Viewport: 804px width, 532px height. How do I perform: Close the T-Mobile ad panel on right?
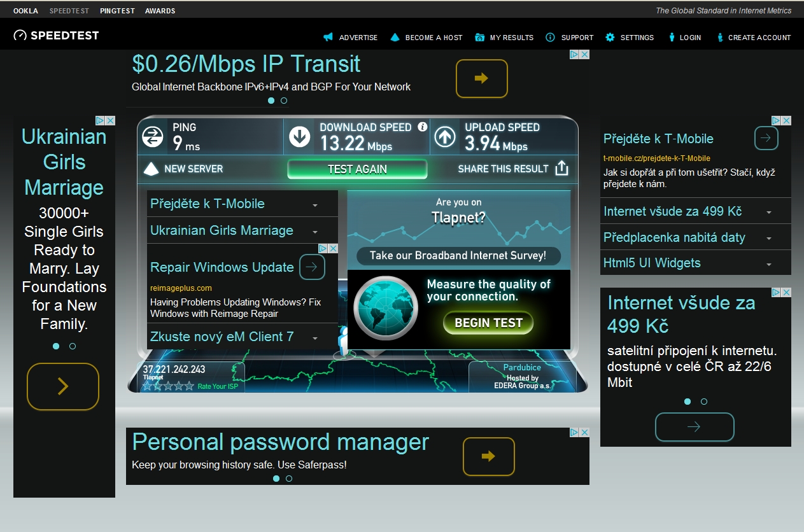[x=786, y=120]
